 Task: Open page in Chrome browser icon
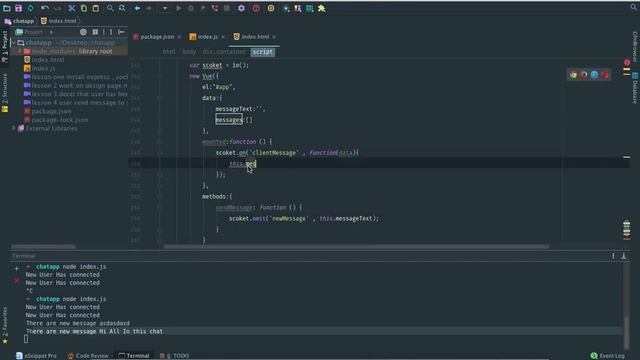click(573, 75)
